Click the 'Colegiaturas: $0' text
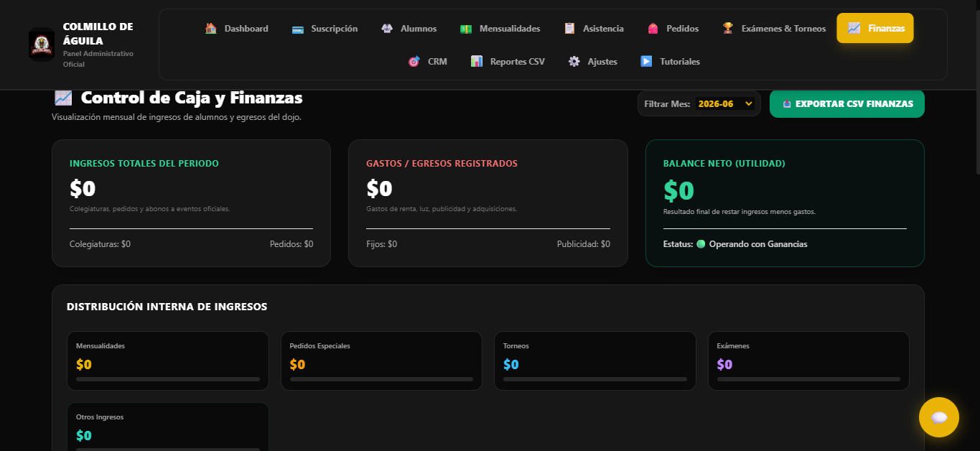Screen dimensions: 980x451 click(100, 244)
